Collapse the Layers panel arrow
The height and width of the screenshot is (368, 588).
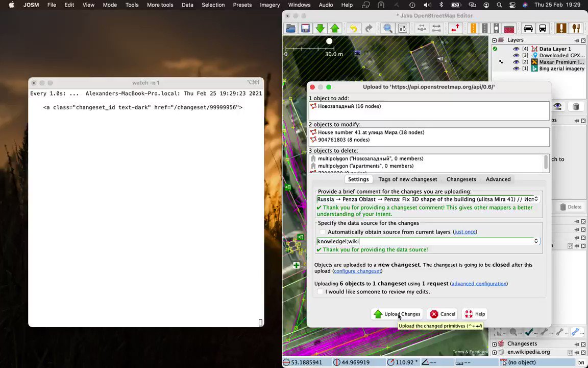494,40
